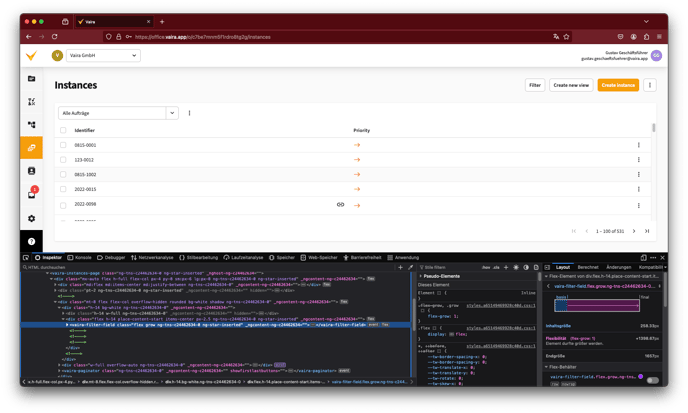Click the inbox icon with red badge
688x413 pixels.
coord(31,194)
